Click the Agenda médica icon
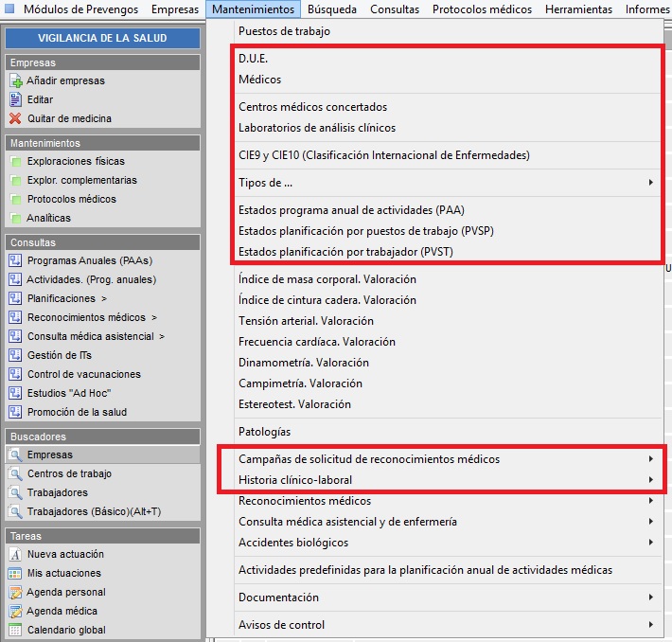 pyautogui.click(x=15, y=612)
